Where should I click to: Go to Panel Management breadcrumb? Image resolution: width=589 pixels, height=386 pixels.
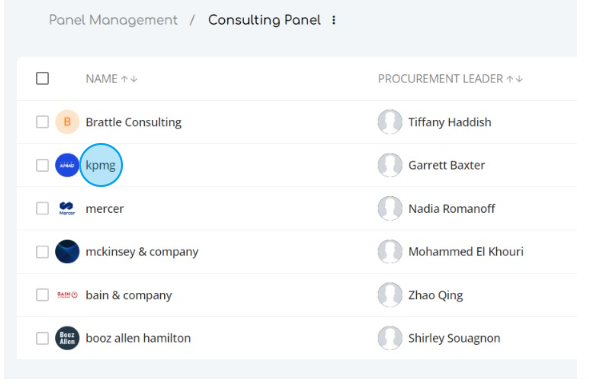(x=113, y=20)
